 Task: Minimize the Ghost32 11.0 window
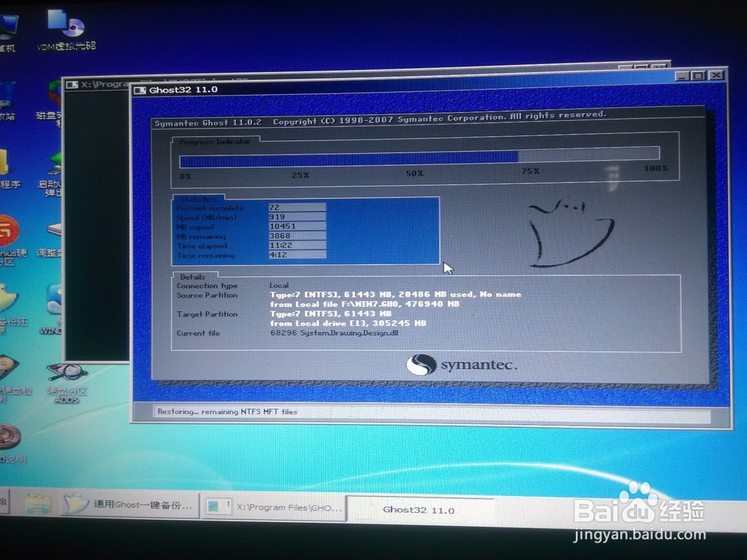pyautogui.click(x=682, y=75)
